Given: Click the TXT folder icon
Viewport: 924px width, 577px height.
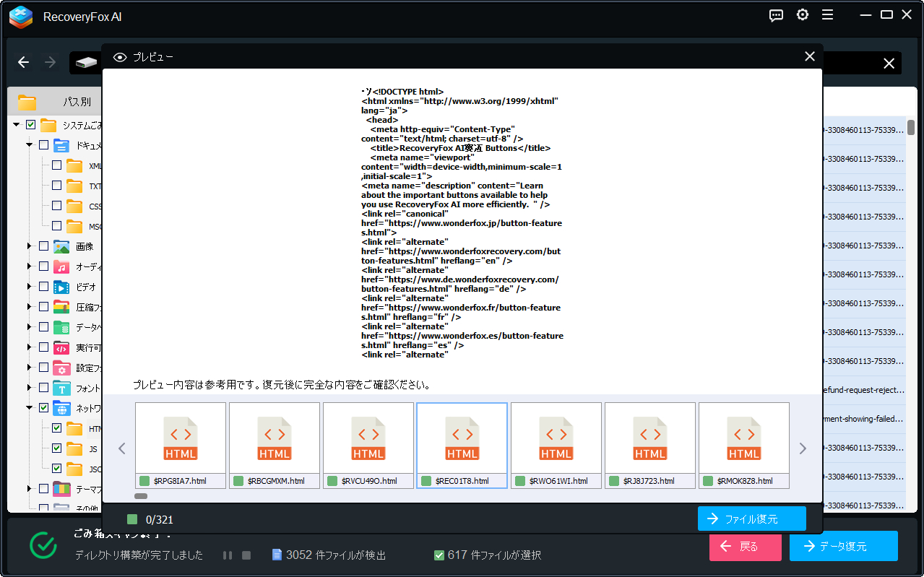Looking at the screenshot, I should tap(74, 186).
